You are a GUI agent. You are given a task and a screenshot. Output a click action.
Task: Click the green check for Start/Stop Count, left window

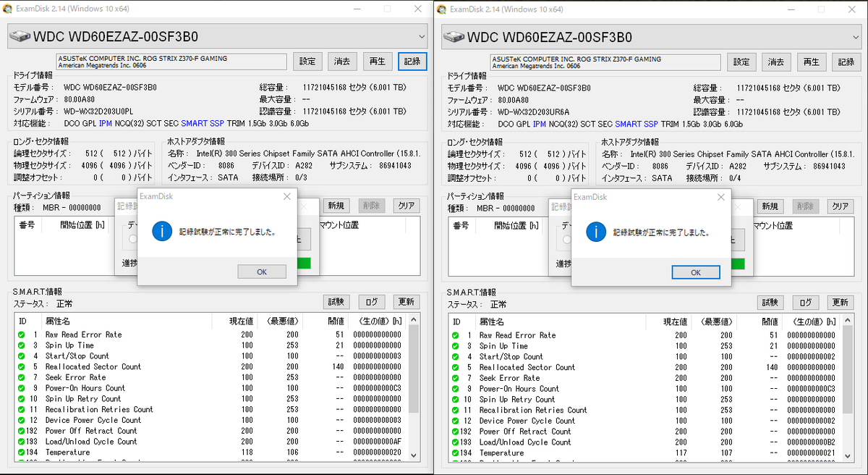point(22,356)
